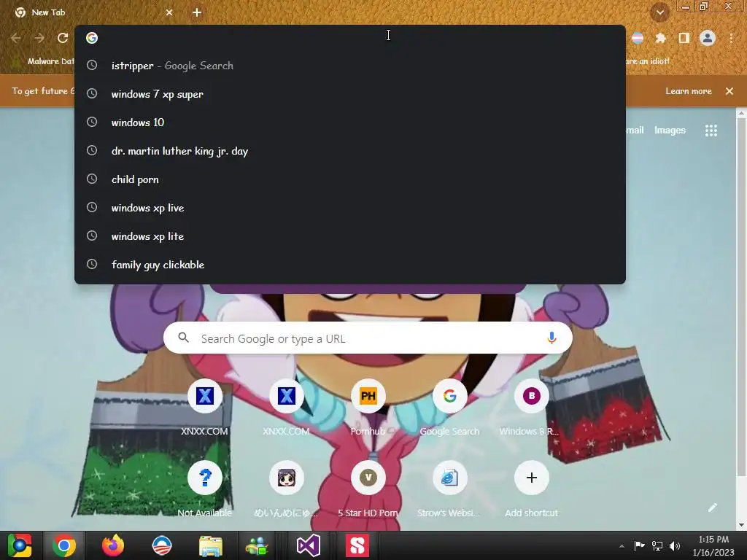Open the Google Search shortcut tile
Viewport: 747px width, 560px height.
point(449,407)
